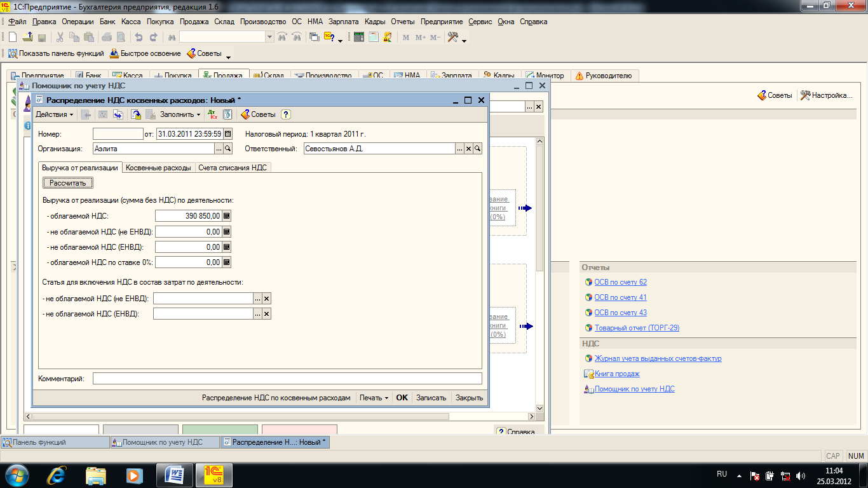
Task: Open the ОСВ по счету 62 report link
Action: pos(620,282)
